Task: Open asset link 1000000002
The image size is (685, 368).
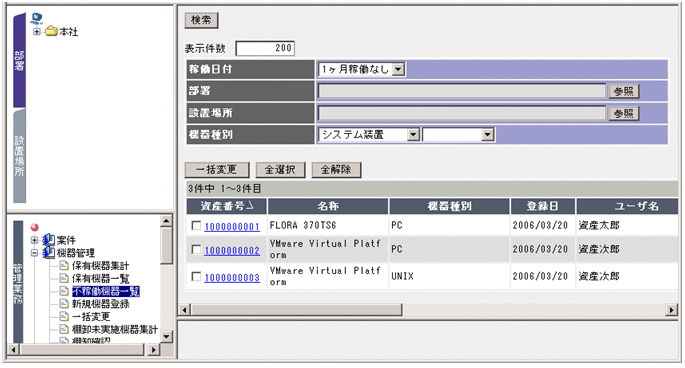Action: pyautogui.click(x=232, y=250)
